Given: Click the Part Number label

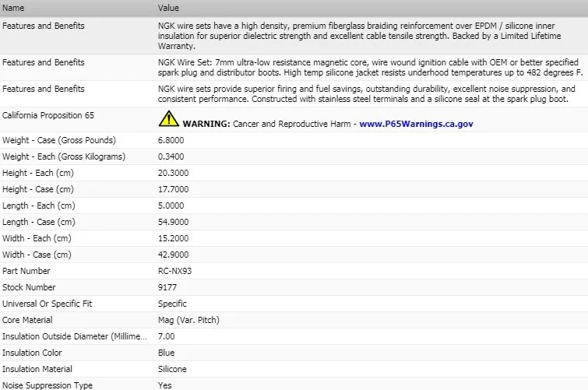Looking at the screenshot, I should 26,271.
